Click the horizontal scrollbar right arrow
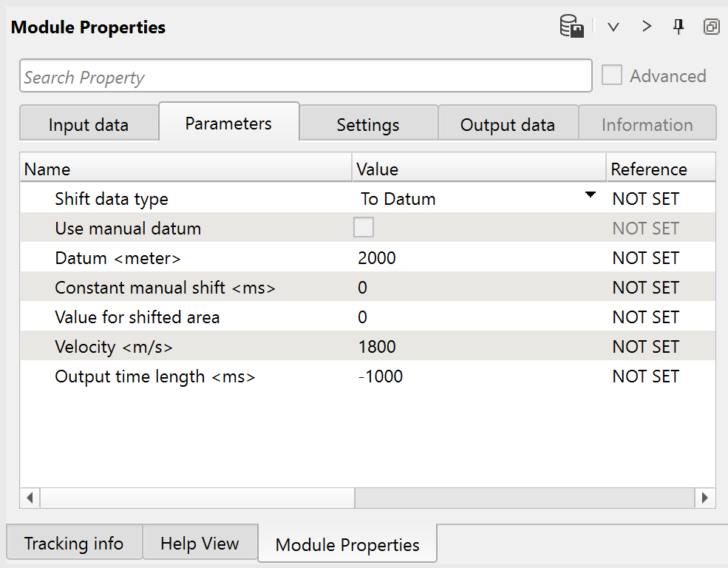728x568 pixels. [x=705, y=497]
